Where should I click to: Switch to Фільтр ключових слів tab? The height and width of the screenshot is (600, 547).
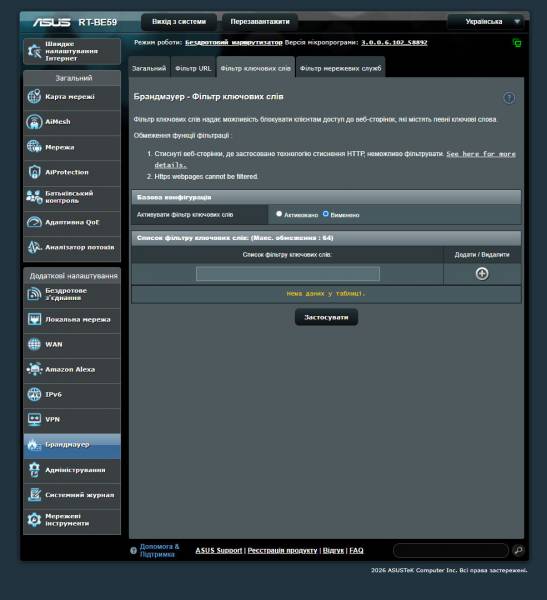coord(255,68)
